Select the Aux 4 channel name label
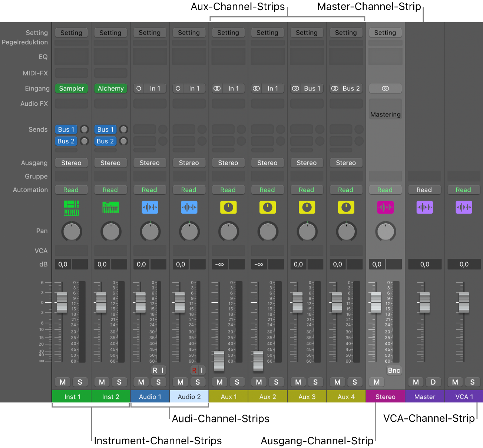The width and height of the screenshot is (483, 448). point(346,396)
